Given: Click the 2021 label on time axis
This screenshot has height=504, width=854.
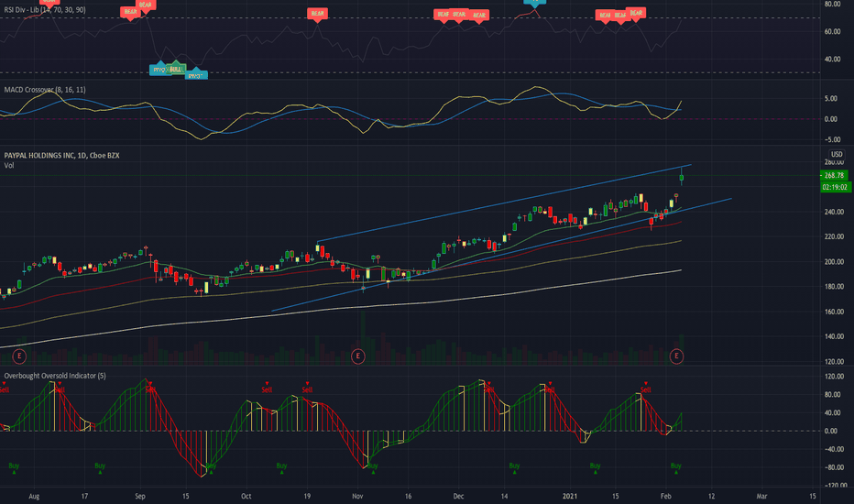Looking at the screenshot, I should coord(570,496).
